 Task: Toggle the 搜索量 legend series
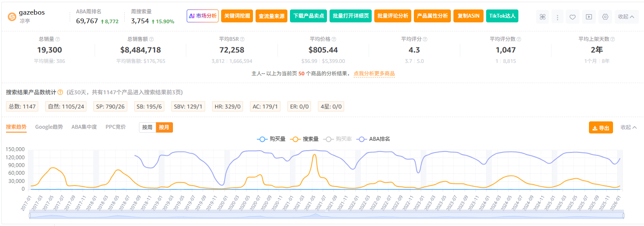(305, 139)
